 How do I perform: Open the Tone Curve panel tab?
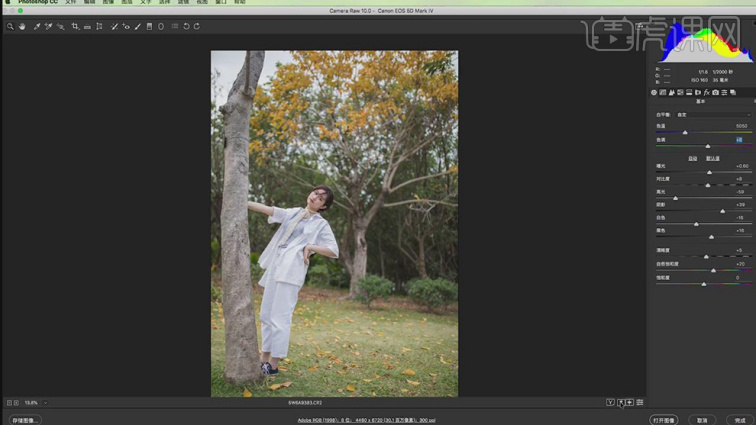[x=663, y=93]
